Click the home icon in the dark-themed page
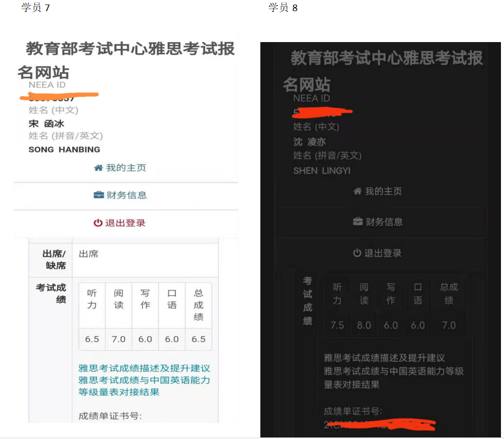The height and width of the screenshot is (439, 504). tap(357, 192)
